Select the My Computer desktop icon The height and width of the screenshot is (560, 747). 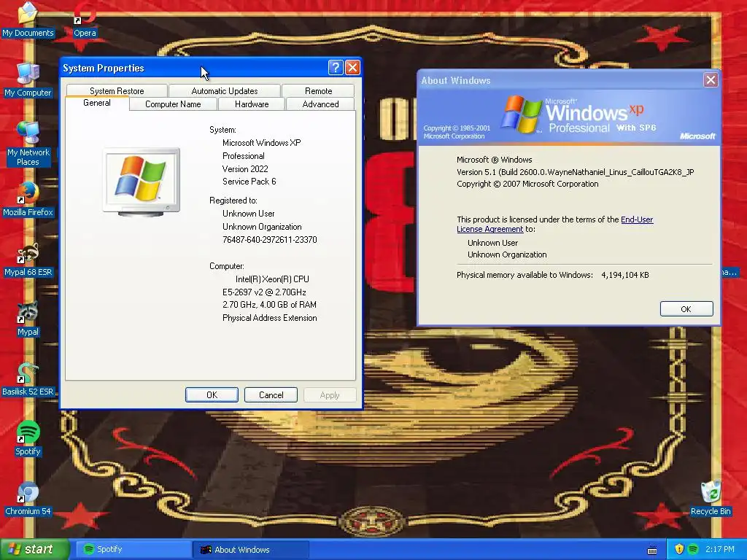pos(28,79)
